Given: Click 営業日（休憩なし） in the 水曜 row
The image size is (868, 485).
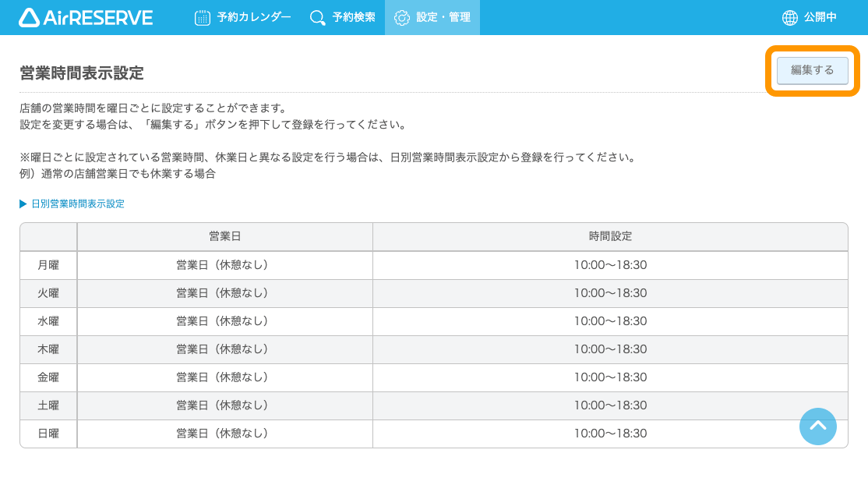Looking at the screenshot, I should 222,321.
